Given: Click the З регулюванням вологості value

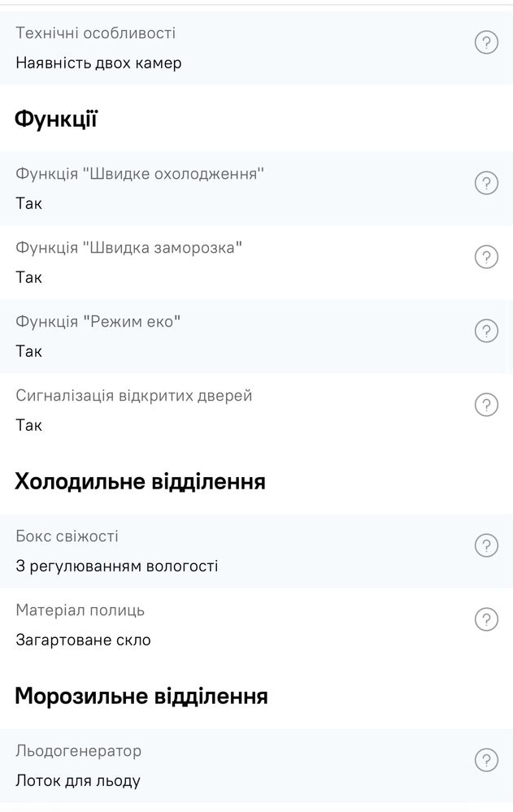Looking at the screenshot, I should click(x=116, y=566).
